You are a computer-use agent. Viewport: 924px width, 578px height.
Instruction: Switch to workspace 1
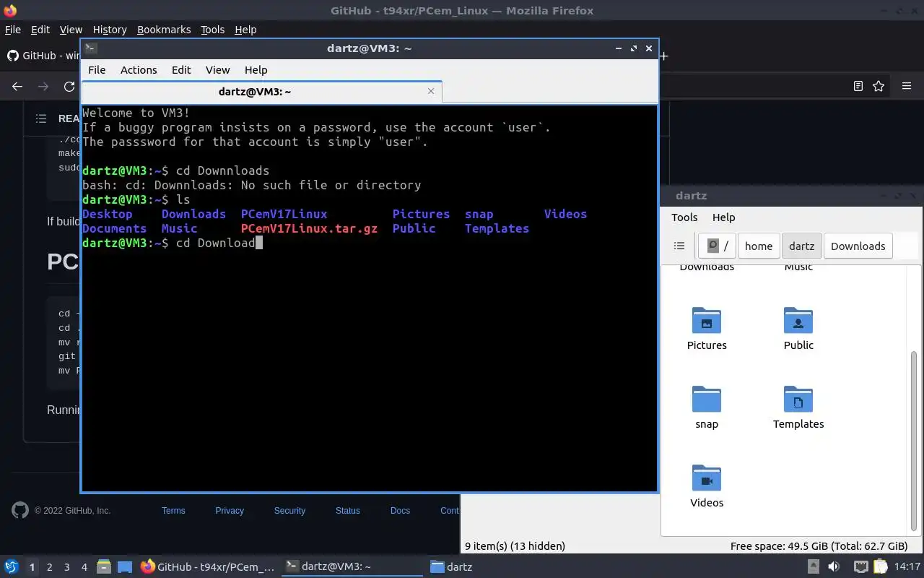(32, 567)
